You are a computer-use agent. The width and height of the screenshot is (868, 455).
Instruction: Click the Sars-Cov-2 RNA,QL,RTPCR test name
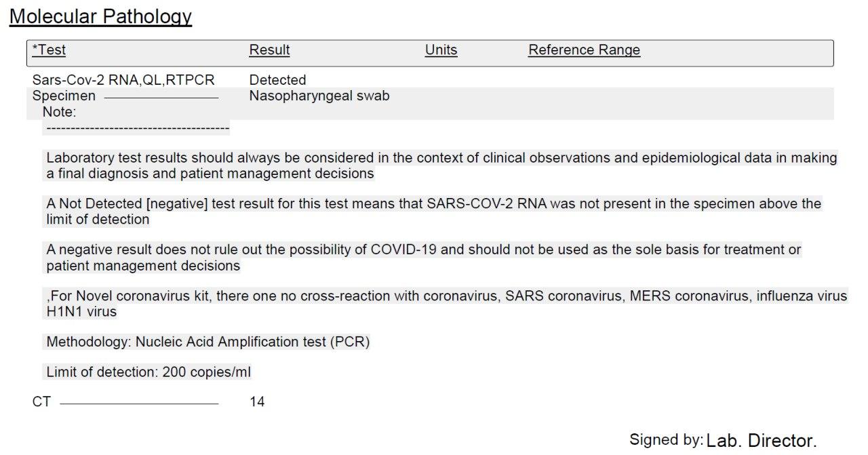[123, 80]
